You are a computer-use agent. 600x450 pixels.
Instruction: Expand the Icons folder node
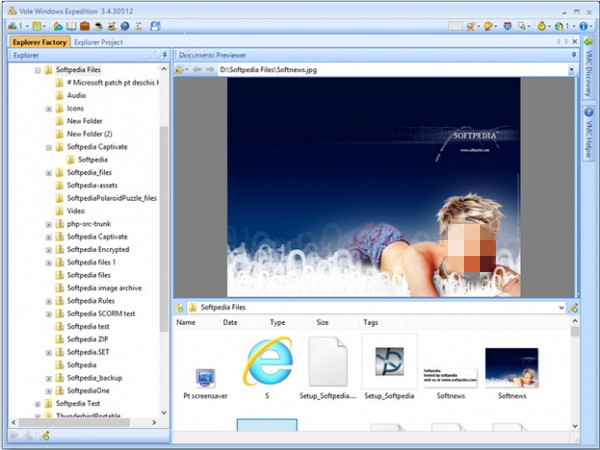49,108
